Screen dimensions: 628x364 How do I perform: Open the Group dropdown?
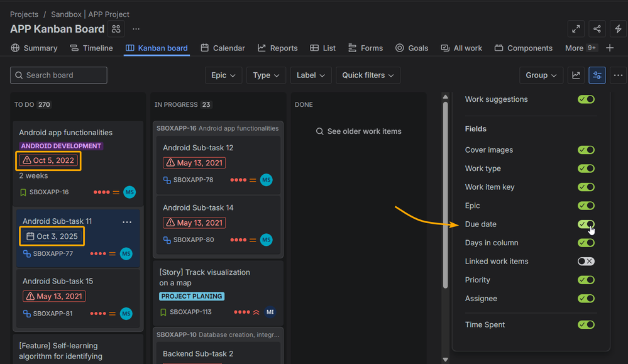541,75
